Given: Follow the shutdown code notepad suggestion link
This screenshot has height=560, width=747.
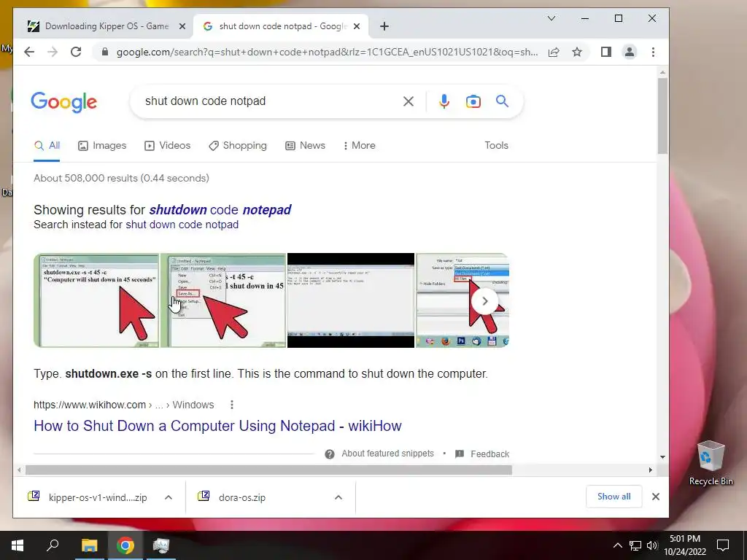Looking at the screenshot, I should (x=220, y=210).
